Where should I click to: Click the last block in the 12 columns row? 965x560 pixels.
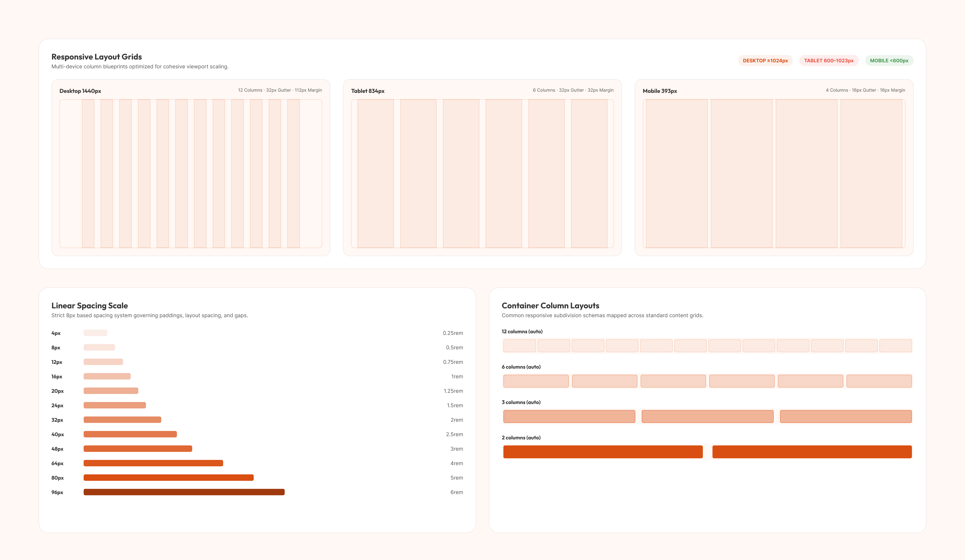[895, 346]
